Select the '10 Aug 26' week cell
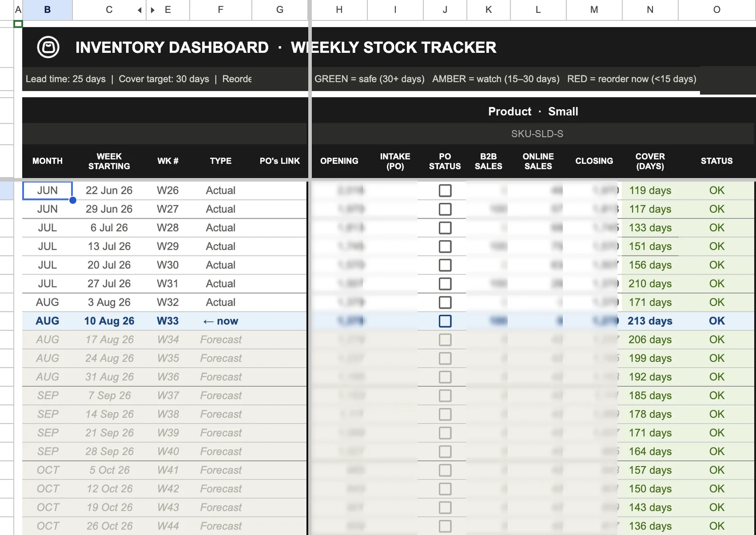The image size is (756, 535). click(109, 321)
